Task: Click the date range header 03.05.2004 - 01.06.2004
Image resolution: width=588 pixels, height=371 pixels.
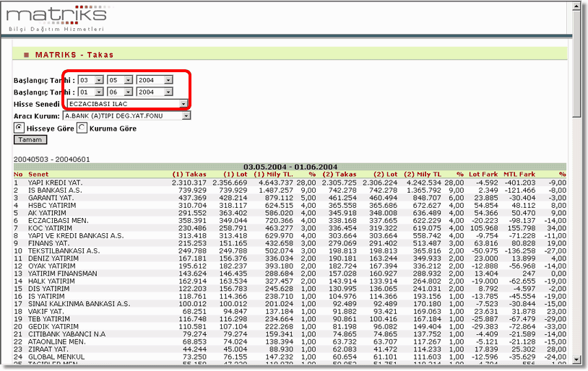Action: 290,167
